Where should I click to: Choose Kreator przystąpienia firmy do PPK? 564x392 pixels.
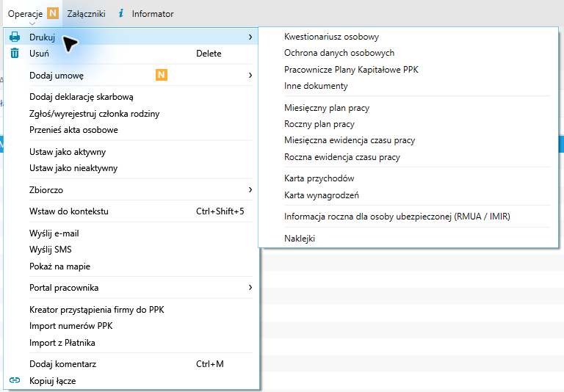(131, 310)
